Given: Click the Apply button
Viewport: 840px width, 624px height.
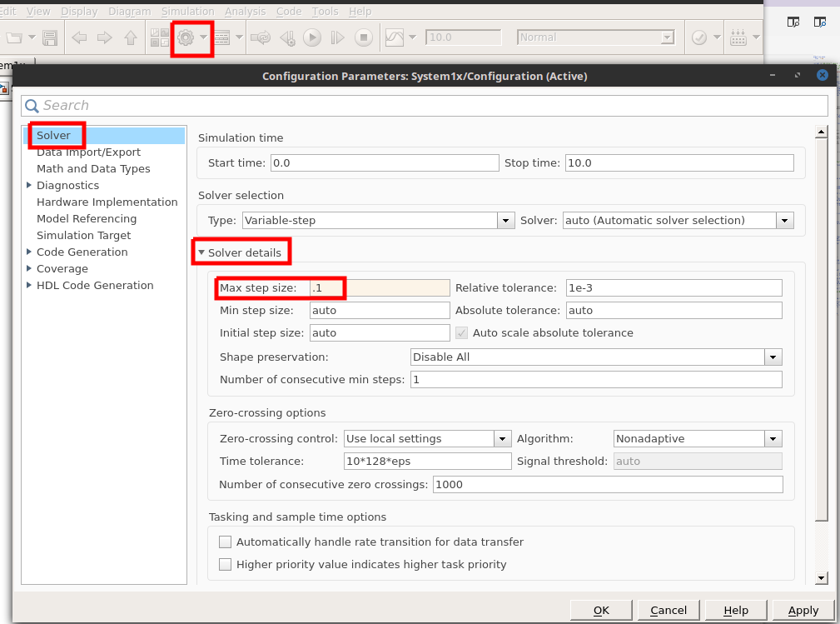Looking at the screenshot, I should [x=803, y=610].
